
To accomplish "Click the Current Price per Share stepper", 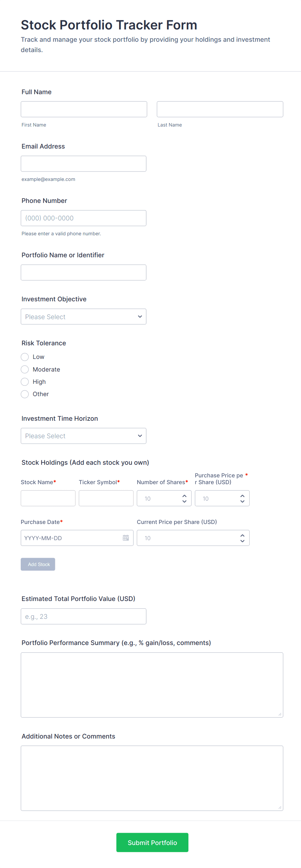I will [x=242, y=538].
